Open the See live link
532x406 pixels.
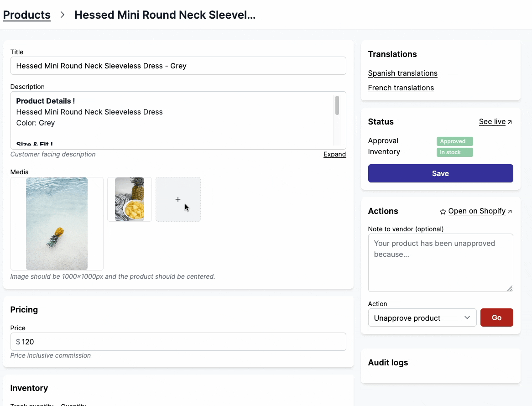[492, 122]
